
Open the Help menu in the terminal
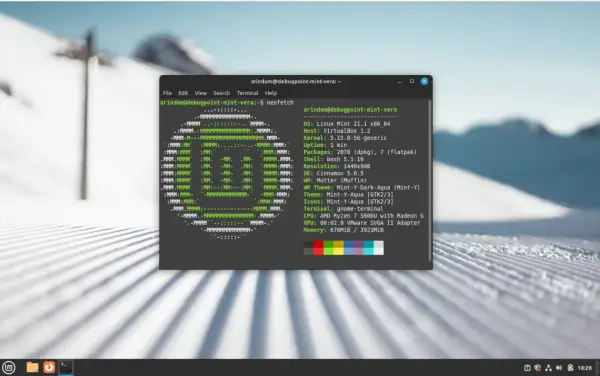click(x=271, y=93)
